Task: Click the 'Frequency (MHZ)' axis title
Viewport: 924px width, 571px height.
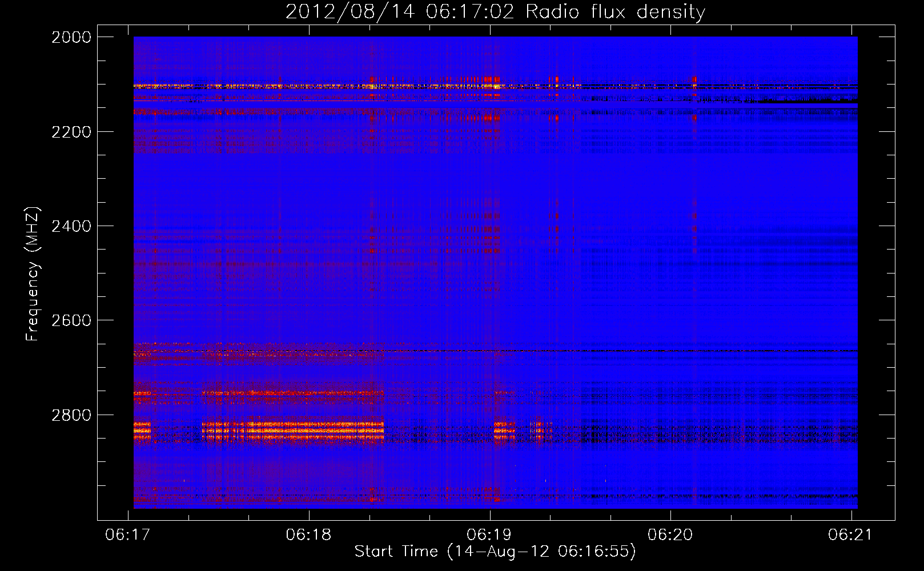Action: pyautogui.click(x=33, y=274)
